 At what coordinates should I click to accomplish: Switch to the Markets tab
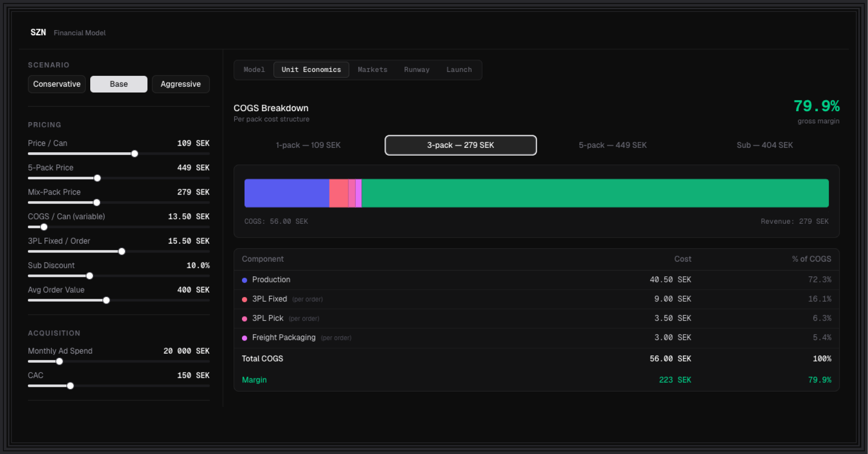coord(372,70)
